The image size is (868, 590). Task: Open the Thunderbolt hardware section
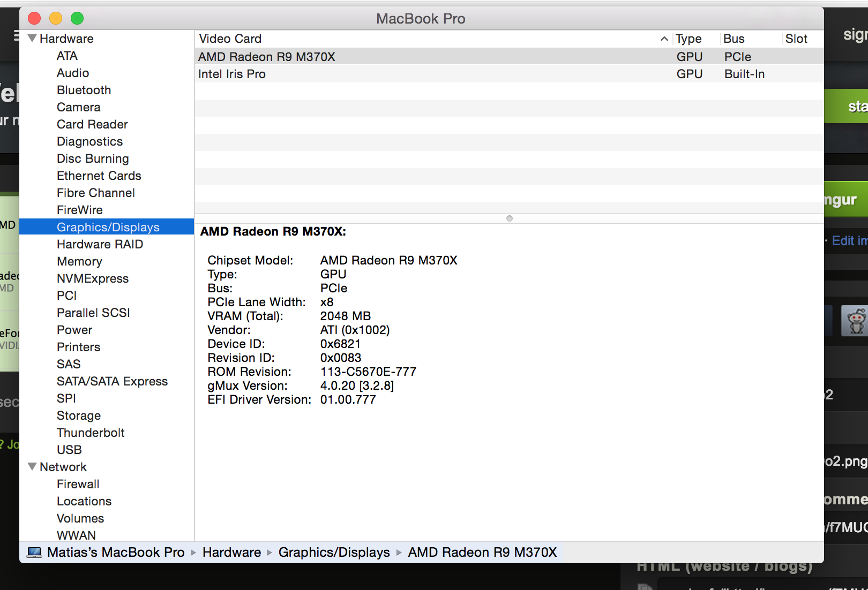coord(91,433)
